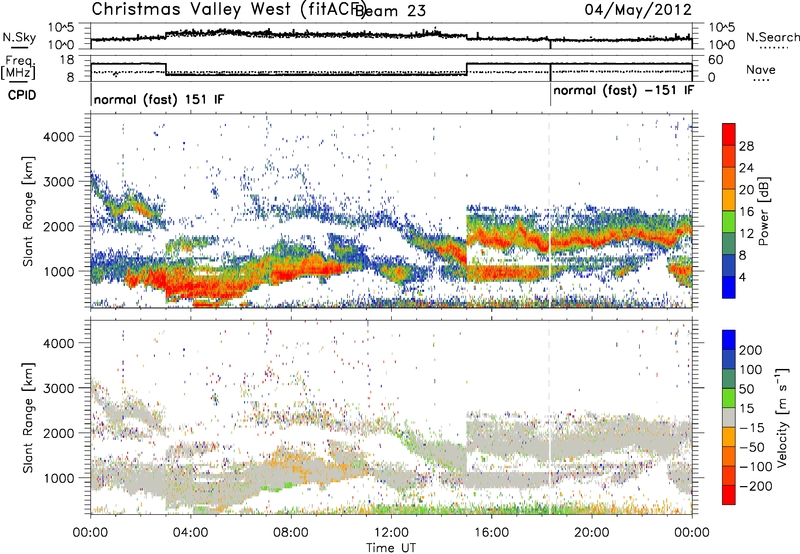
Task: Select the 'N.Search' legend label
Action: [772, 37]
